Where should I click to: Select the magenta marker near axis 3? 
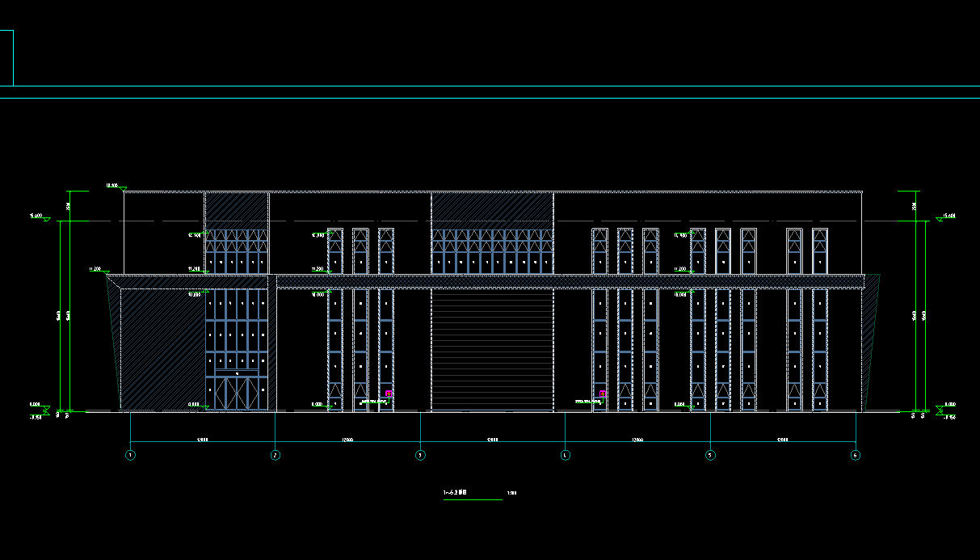[x=389, y=394]
